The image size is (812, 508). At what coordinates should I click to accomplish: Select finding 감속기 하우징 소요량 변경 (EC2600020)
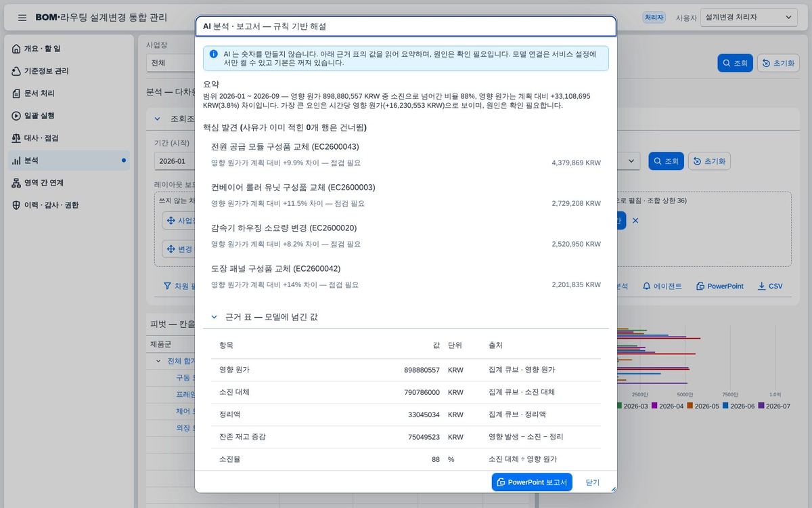[284, 228]
